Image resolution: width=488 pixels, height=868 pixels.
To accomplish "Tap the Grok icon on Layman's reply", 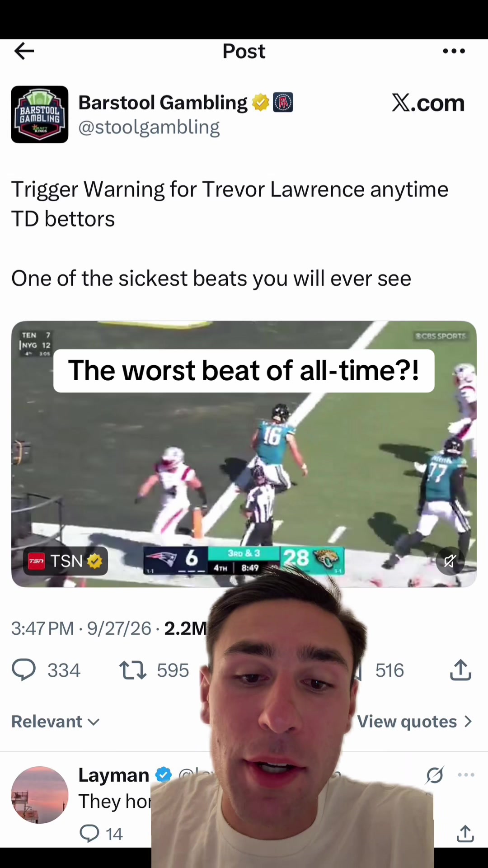I will point(435,775).
